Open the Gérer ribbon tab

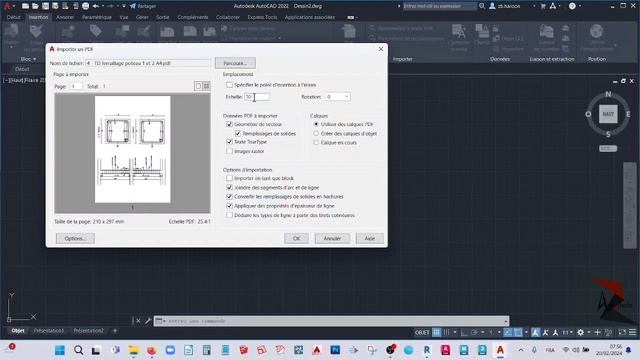click(x=142, y=17)
